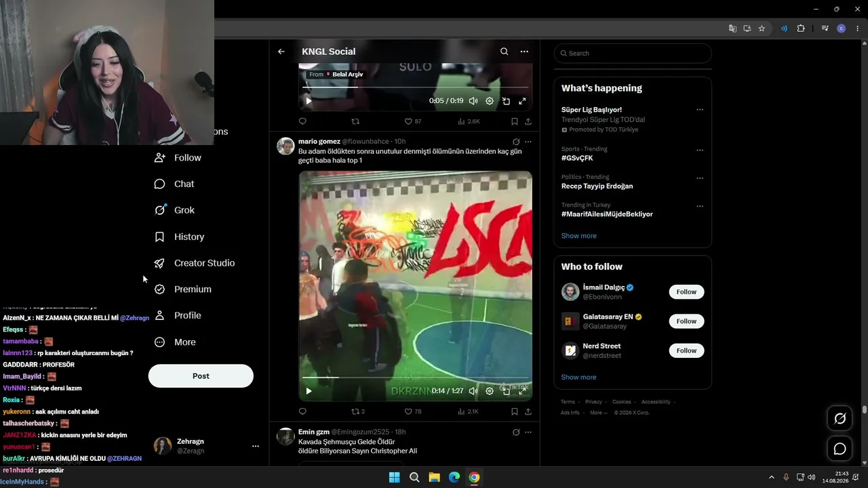Open more options on mario gomez's post

[x=528, y=142]
